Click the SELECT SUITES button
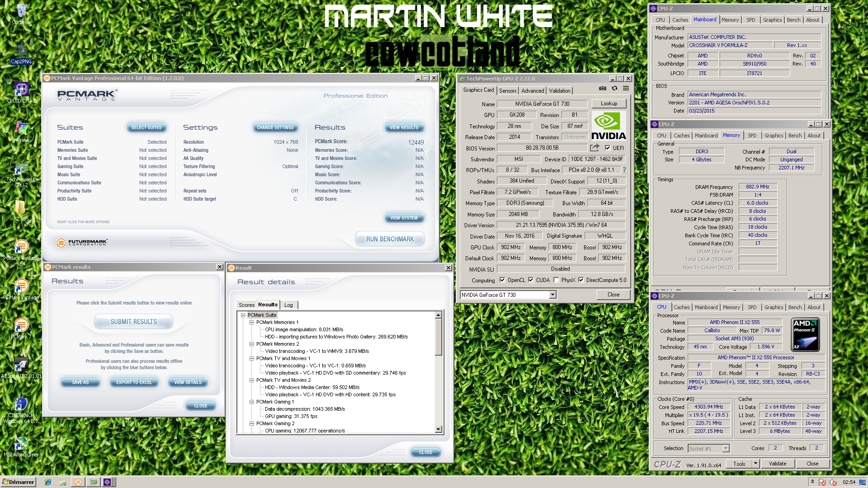868x488 pixels. pos(146,128)
